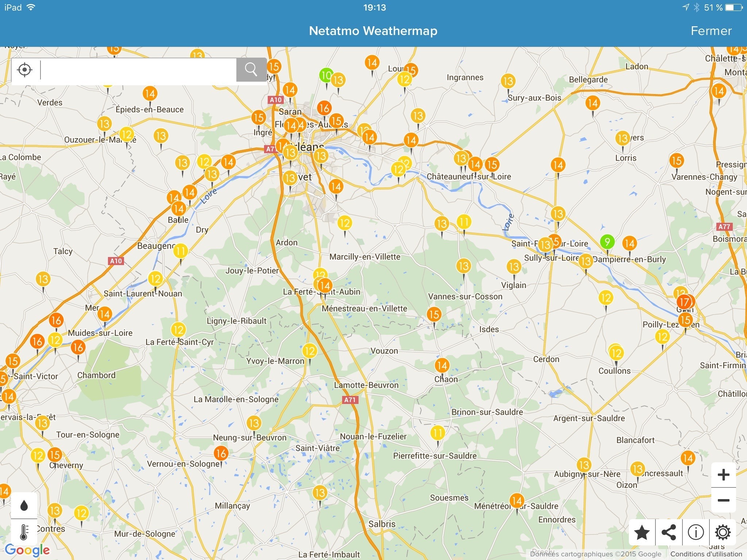The width and height of the screenshot is (747, 560).
Task: Click the Jouy-le-Potier label
Action: tap(252, 271)
